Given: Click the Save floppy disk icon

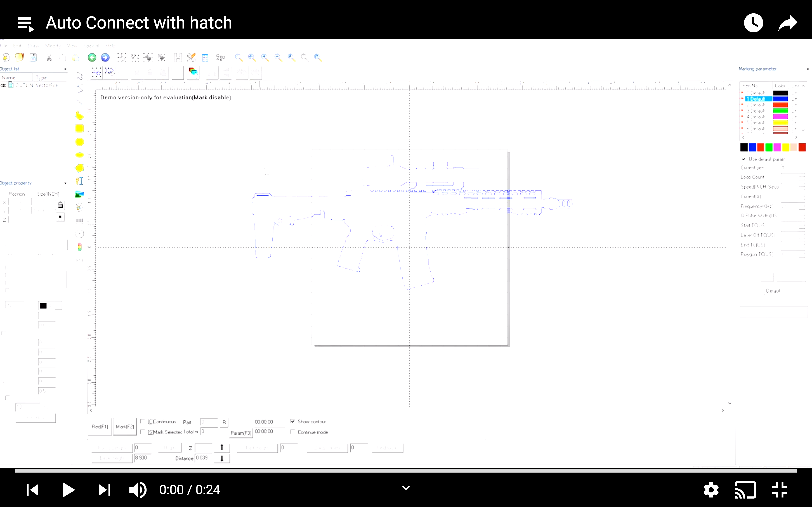Looking at the screenshot, I should tap(33, 57).
